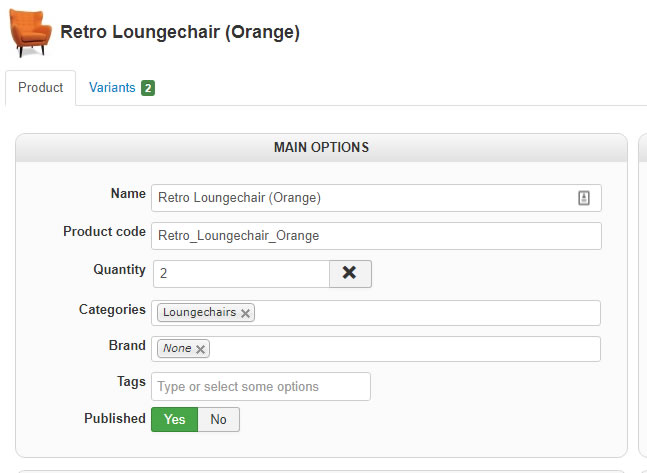Remove the Loungechairs category tag
Image resolution: width=647 pixels, height=473 pixels.
pos(246,313)
